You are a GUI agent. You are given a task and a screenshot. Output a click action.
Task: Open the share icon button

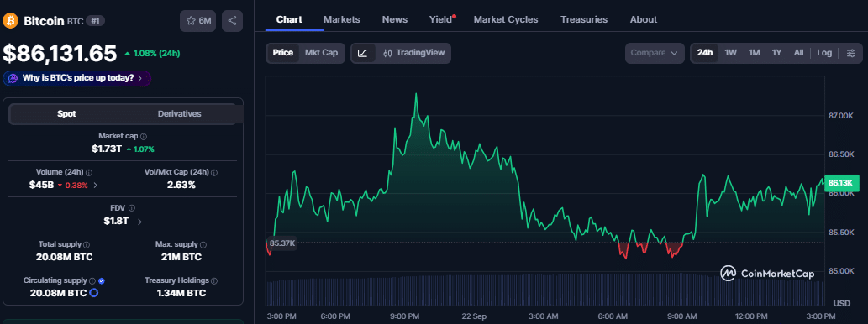[233, 21]
